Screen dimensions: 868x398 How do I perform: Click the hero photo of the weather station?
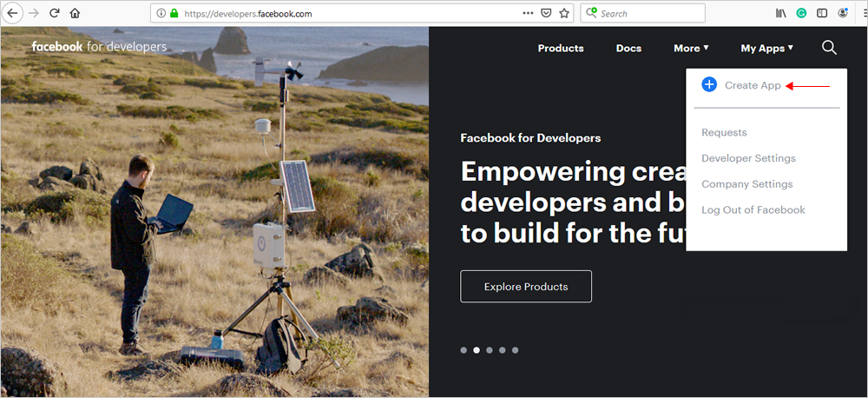point(214,212)
